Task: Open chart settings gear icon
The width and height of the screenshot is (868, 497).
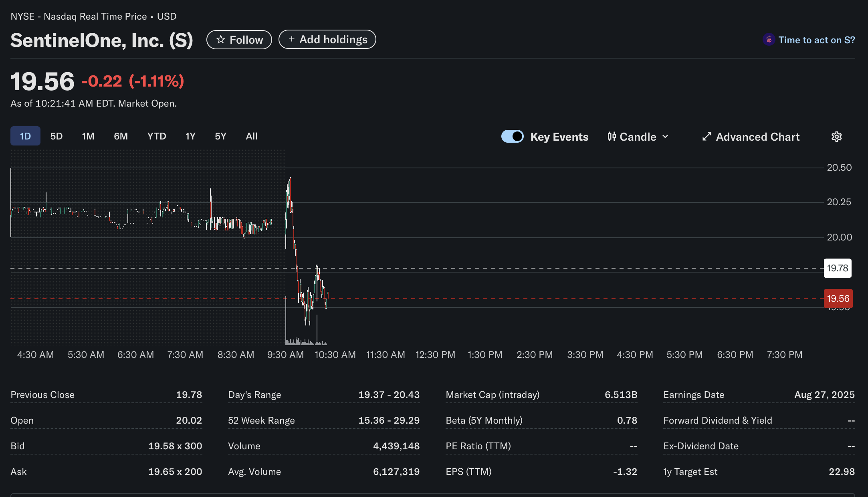Action: point(837,137)
